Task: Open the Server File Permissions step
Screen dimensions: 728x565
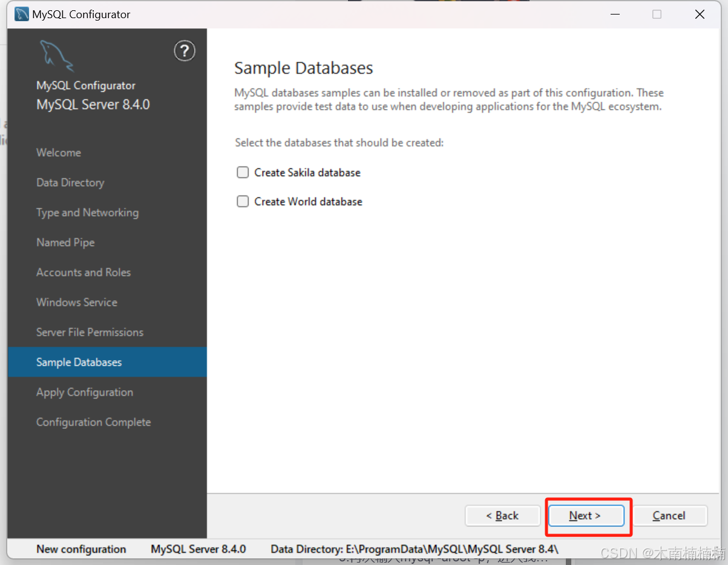Action: 90,332
